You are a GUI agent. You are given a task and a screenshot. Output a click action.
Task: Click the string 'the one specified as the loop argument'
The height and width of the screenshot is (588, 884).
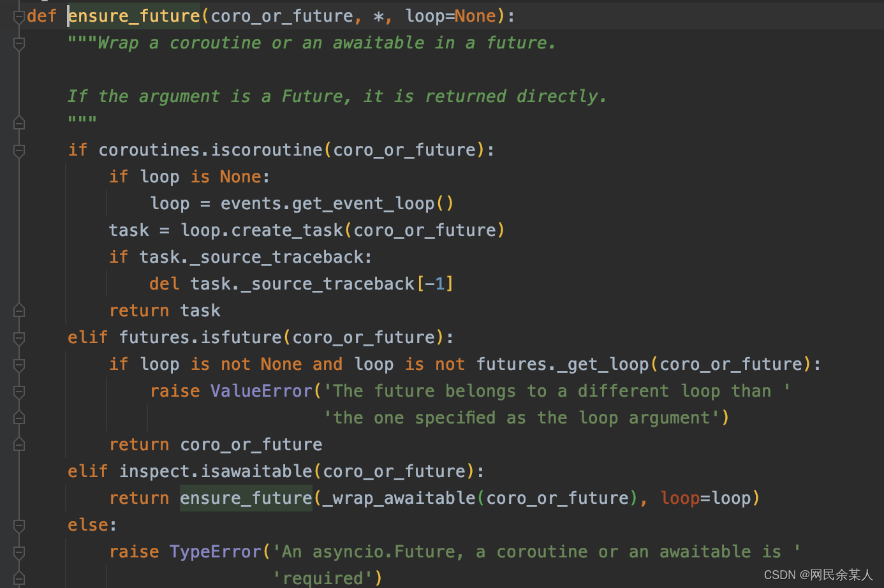click(522, 418)
